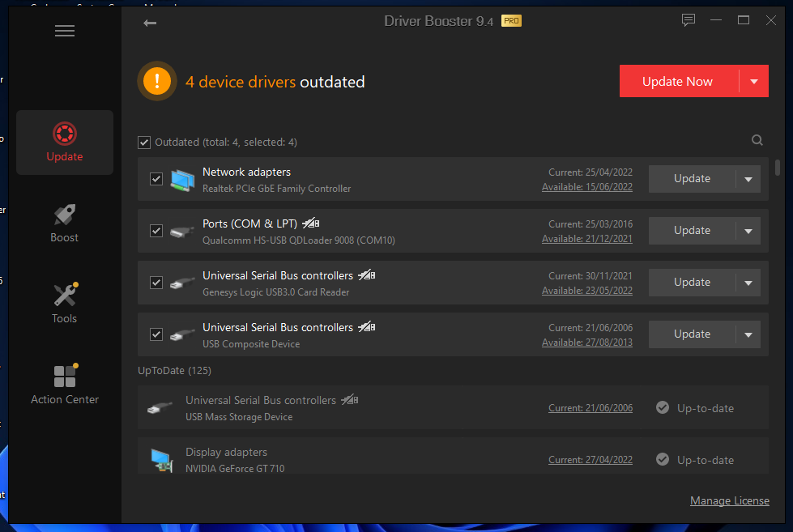Click Available date for Genesys Logic driver
The image size is (793, 532).
click(x=586, y=291)
